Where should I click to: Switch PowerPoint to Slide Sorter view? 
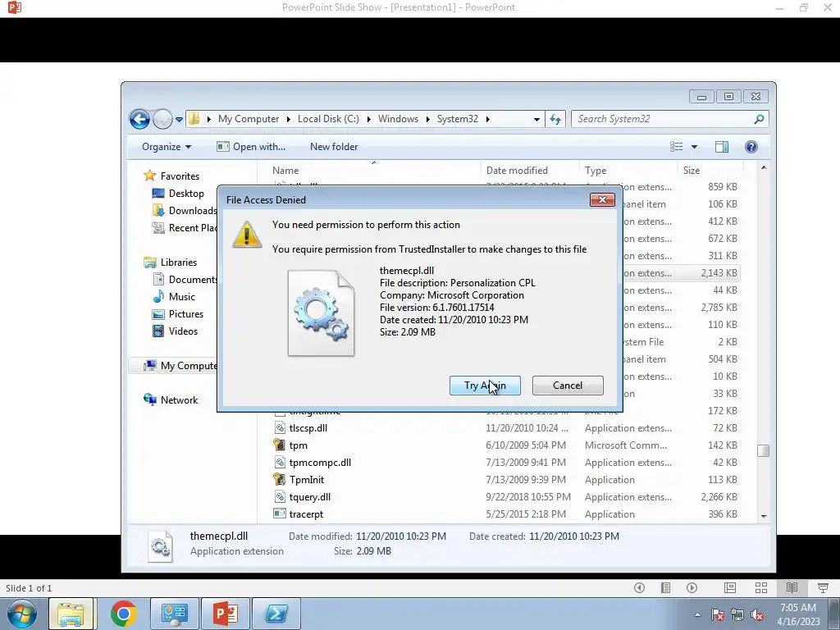point(760,587)
